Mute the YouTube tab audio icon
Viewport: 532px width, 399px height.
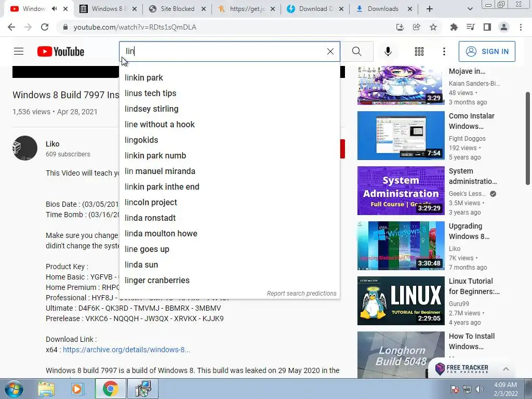click(x=54, y=9)
